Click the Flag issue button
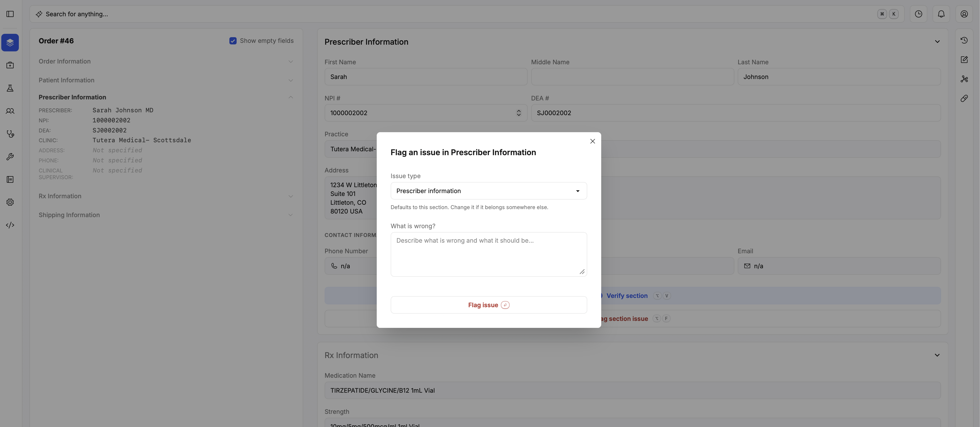The width and height of the screenshot is (980, 427). click(488, 305)
